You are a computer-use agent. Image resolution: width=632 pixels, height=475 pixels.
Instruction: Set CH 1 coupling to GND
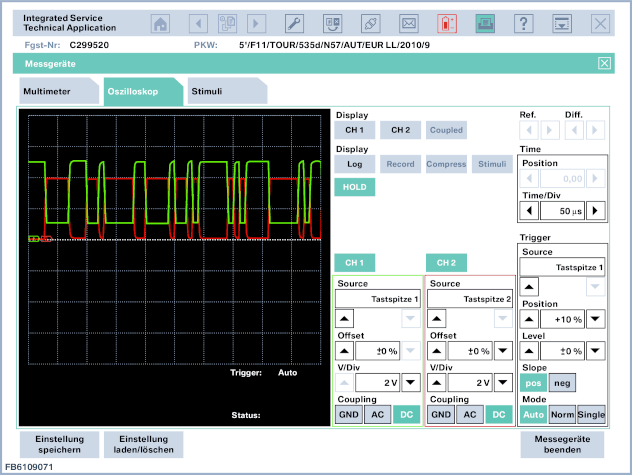(349, 415)
